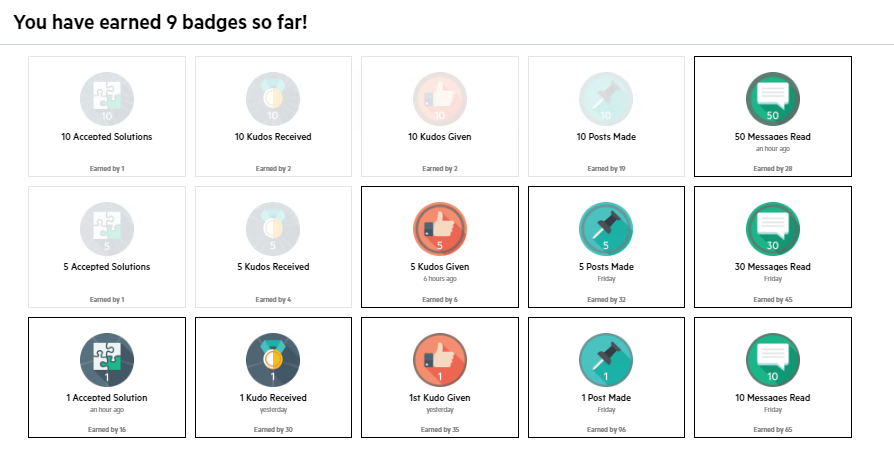Screen dimensions: 894x452
Task: Click the 1st Kudo Given thumbs-up icon
Action: [x=440, y=360]
